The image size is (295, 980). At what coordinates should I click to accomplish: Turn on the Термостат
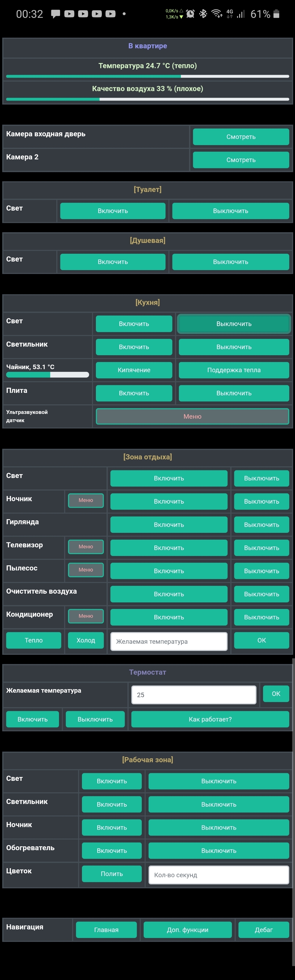coord(32,719)
